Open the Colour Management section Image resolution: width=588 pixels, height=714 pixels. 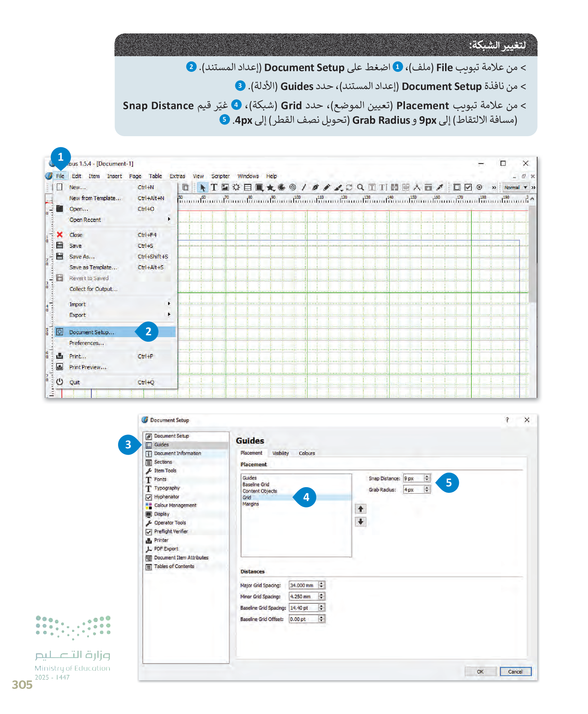click(175, 505)
